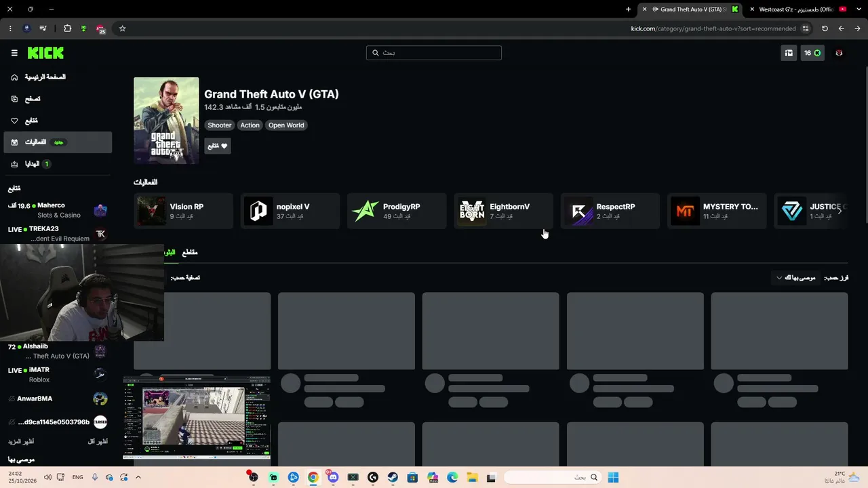Screen dimensions: 868x488
Task: Select the Open World tag
Action: pos(286,125)
